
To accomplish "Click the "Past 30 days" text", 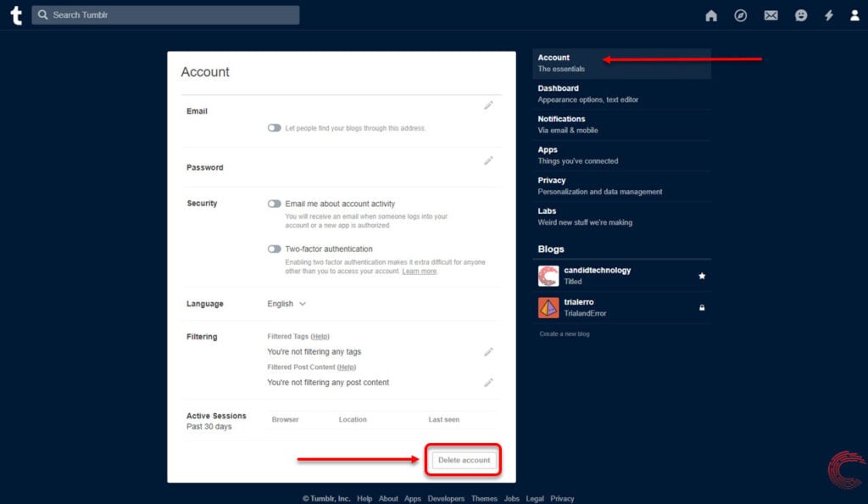I will click(x=209, y=427).
